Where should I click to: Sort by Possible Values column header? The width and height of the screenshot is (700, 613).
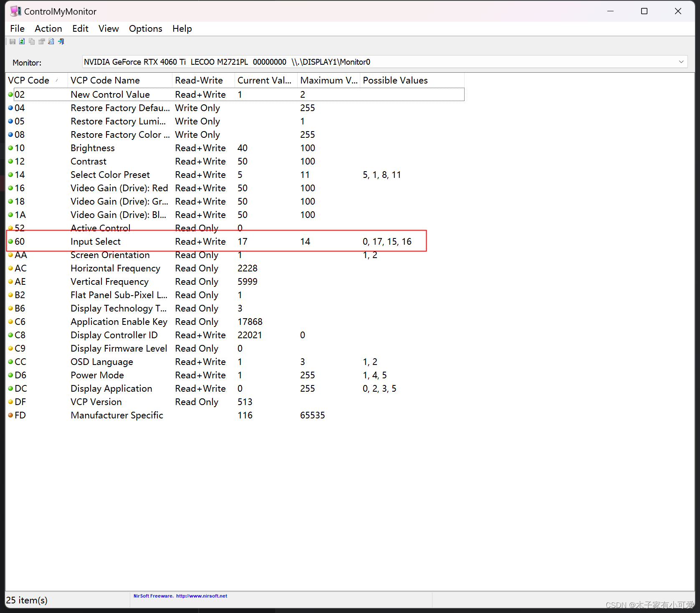(412, 80)
